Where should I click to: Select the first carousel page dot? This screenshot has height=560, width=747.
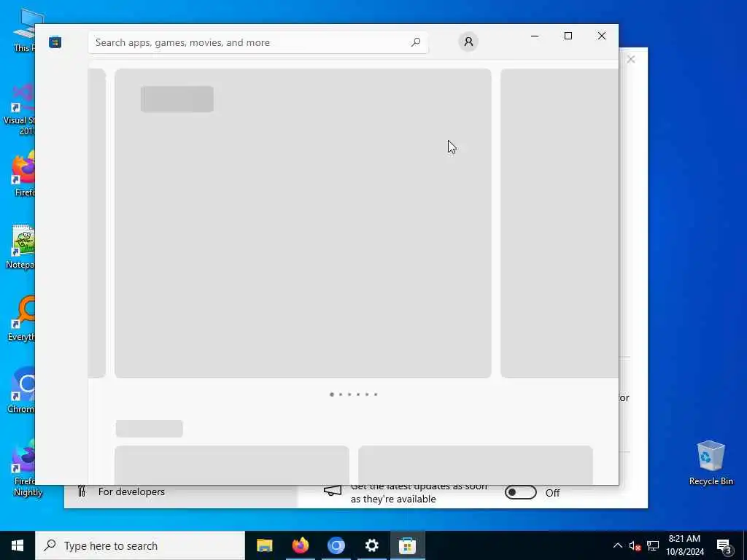[x=332, y=394]
